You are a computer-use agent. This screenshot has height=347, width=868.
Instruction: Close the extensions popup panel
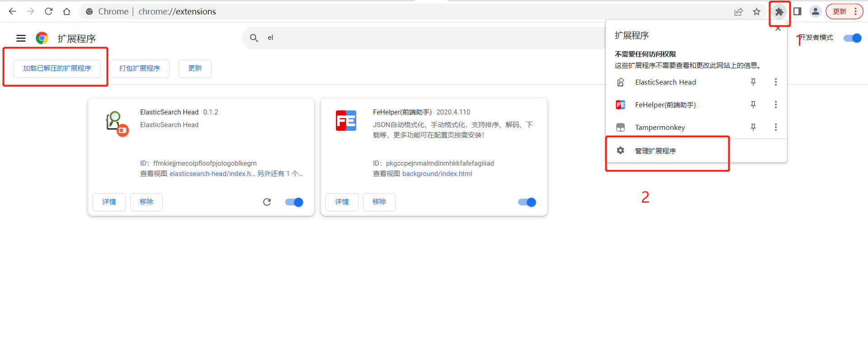coord(778,29)
